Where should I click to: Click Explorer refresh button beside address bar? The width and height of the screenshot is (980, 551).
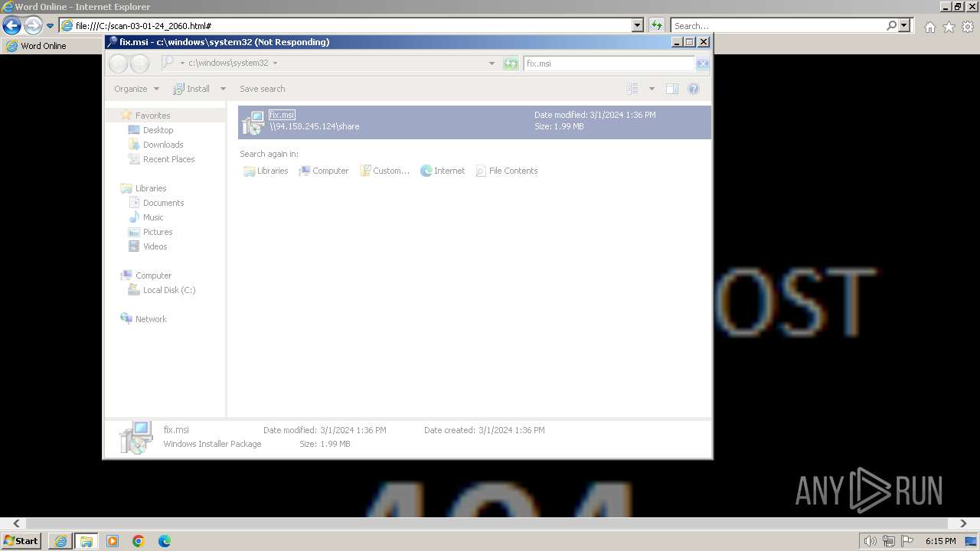511,64
